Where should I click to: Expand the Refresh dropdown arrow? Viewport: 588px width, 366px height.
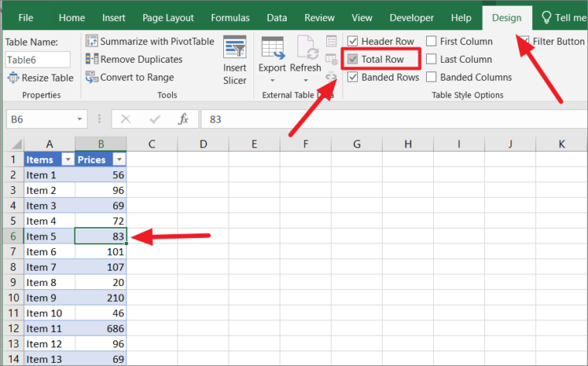tap(306, 81)
